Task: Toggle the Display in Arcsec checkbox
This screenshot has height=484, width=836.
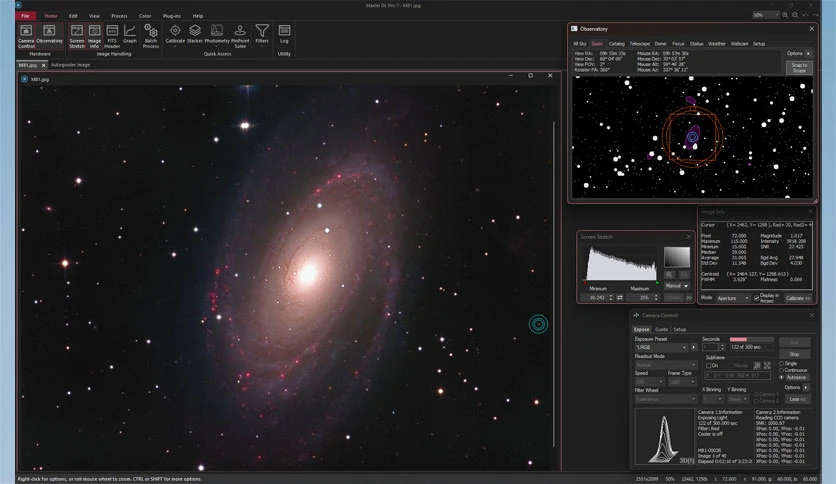Action: [x=757, y=298]
